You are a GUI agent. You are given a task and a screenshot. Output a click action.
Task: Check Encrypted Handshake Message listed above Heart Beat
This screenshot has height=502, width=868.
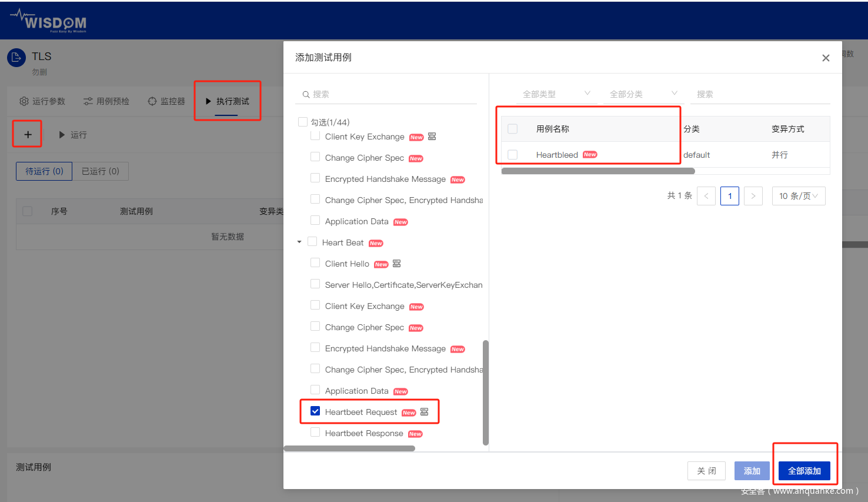(x=315, y=178)
